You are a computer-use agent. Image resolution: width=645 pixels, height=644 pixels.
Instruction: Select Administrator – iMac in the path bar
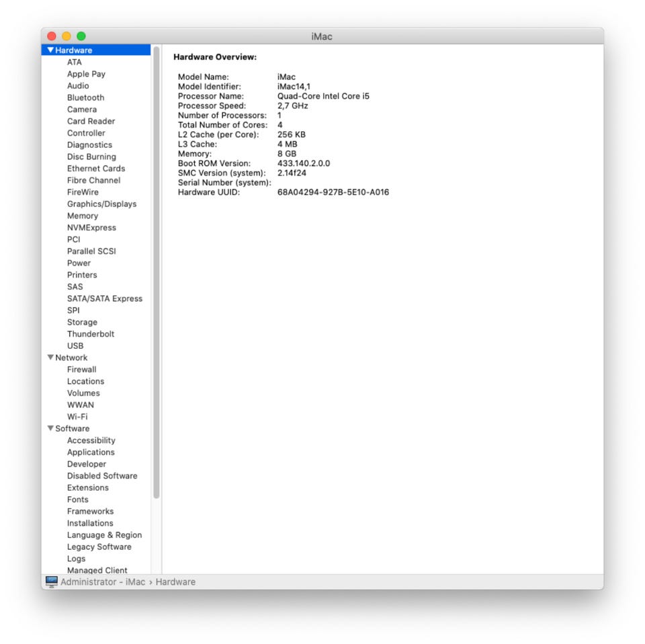(103, 582)
